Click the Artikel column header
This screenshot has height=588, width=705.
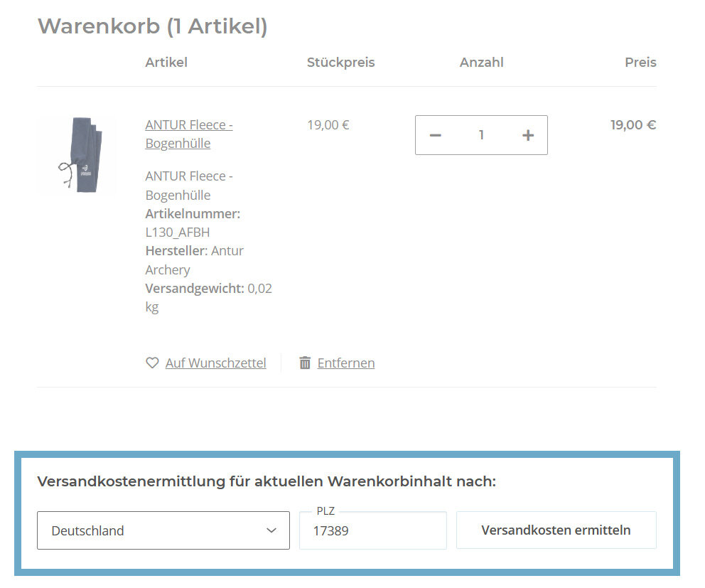(x=166, y=63)
